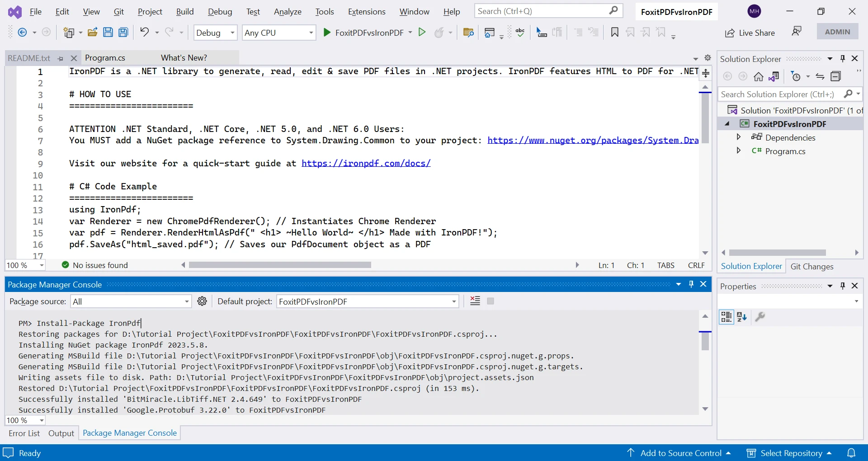Click Categorized view icon in Properties
The image size is (868, 461).
click(x=726, y=317)
